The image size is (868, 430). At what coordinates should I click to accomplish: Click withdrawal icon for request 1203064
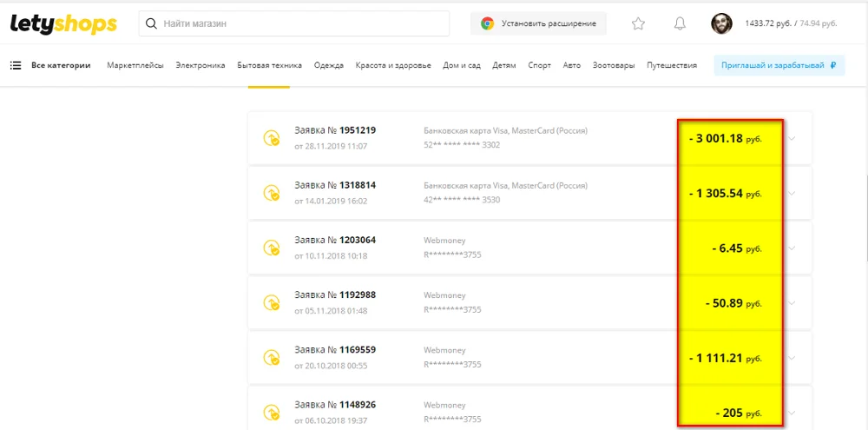click(272, 248)
